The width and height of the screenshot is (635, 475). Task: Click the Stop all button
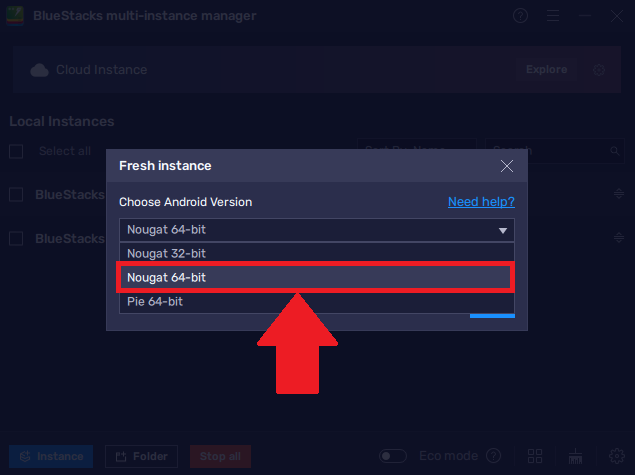[x=220, y=456]
